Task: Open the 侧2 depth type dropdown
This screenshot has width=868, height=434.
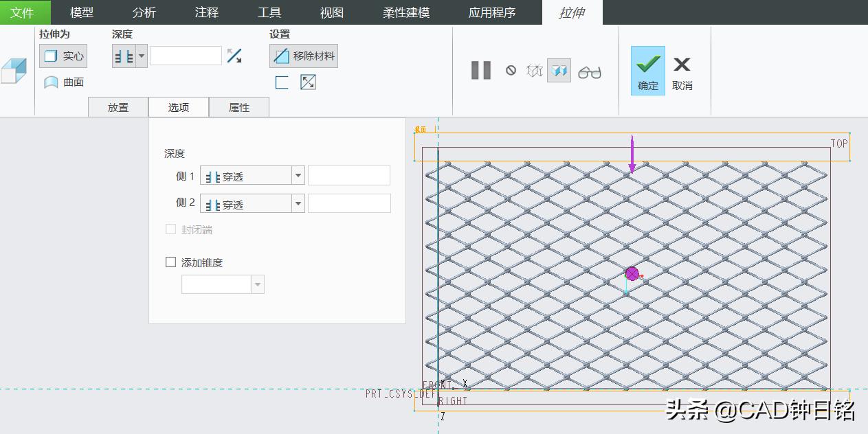Action: 298,203
